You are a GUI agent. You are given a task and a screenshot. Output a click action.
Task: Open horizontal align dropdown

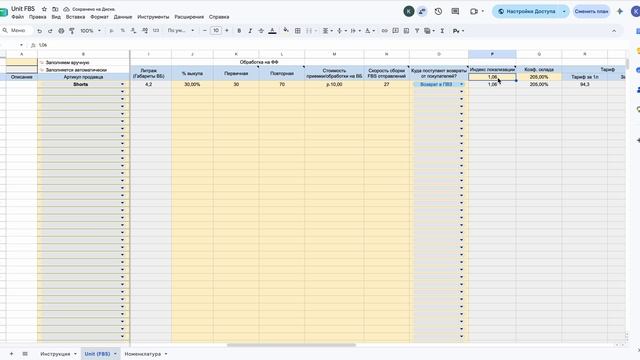(327, 31)
